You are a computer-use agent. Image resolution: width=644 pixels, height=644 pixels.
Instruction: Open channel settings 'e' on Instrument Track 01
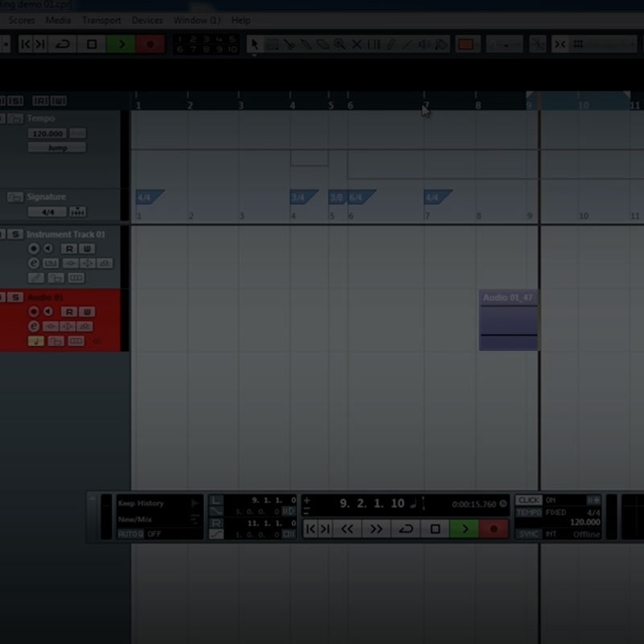coord(34,263)
